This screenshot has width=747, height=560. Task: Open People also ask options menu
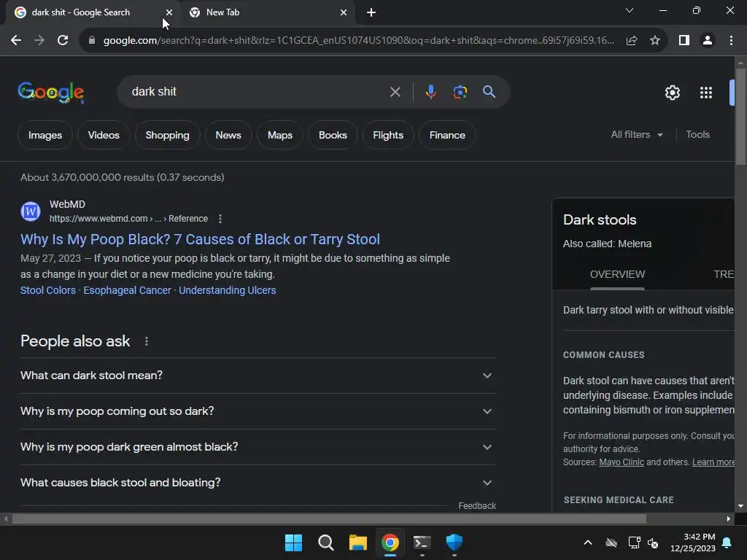click(x=147, y=341)
